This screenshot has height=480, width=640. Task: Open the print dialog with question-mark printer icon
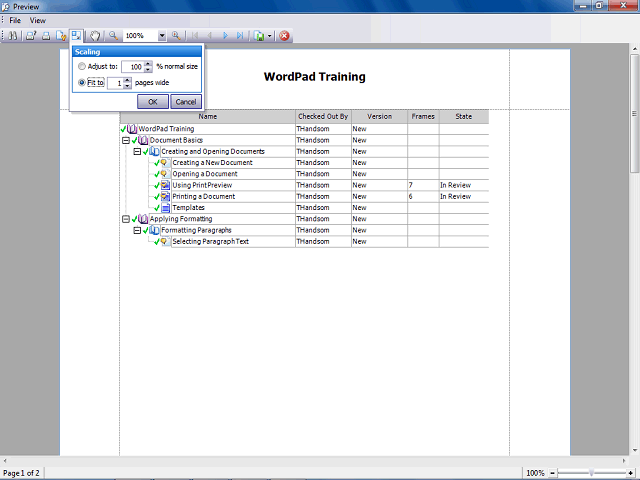tap(31, 36)
